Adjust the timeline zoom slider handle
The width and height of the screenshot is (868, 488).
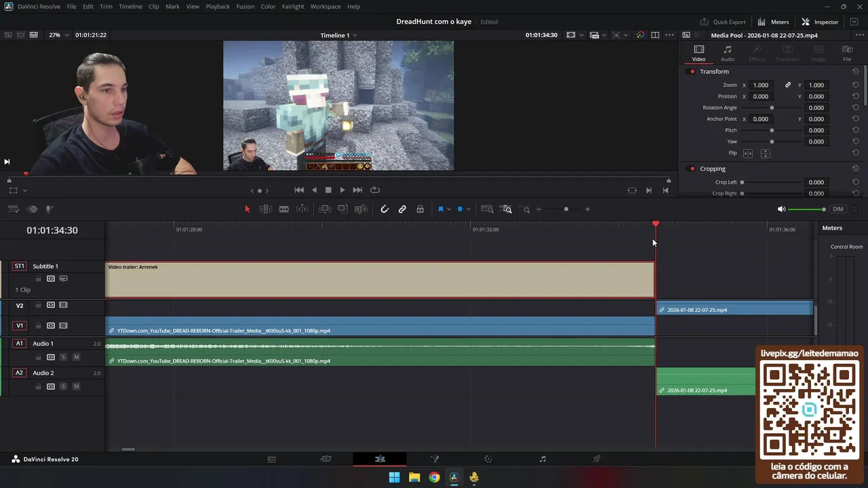[566, 209]
